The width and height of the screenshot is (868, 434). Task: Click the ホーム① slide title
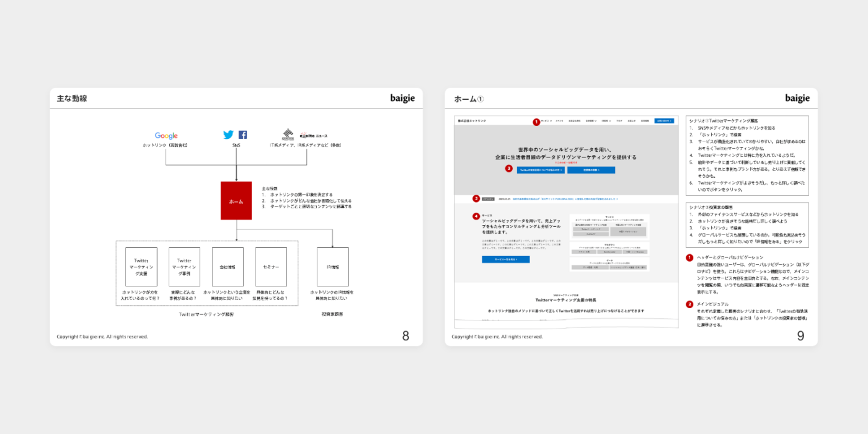click(469, 99)
